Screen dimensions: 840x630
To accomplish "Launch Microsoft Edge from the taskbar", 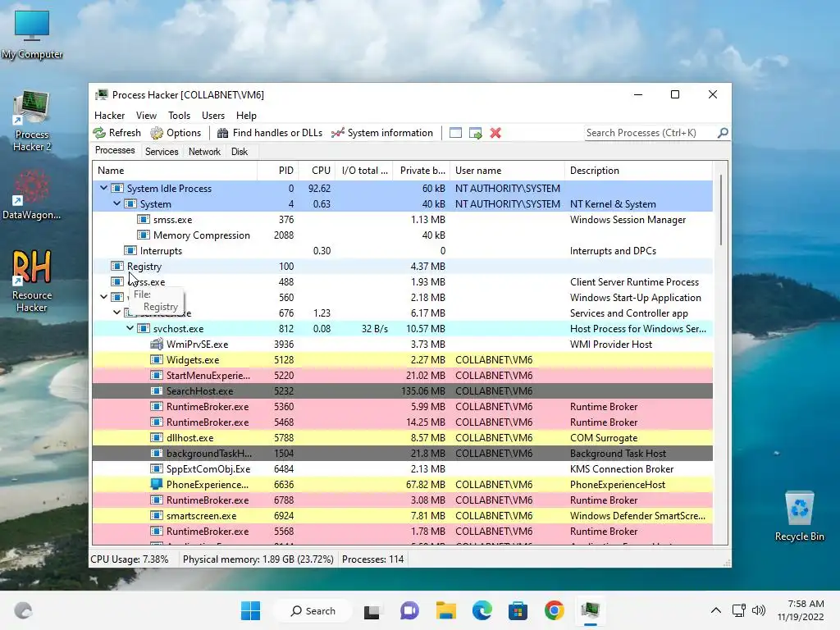I will (x=482, y=610).
